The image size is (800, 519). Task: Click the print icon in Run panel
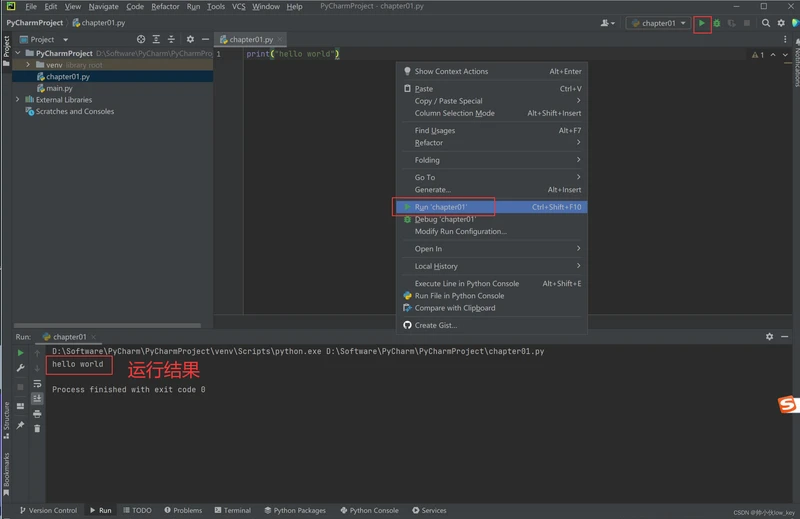(37, 414)
